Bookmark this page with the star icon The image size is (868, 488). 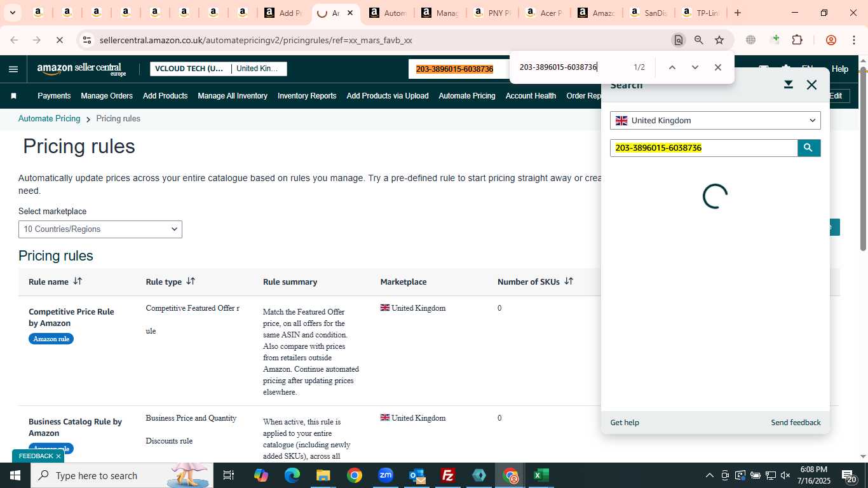(719, 40)
